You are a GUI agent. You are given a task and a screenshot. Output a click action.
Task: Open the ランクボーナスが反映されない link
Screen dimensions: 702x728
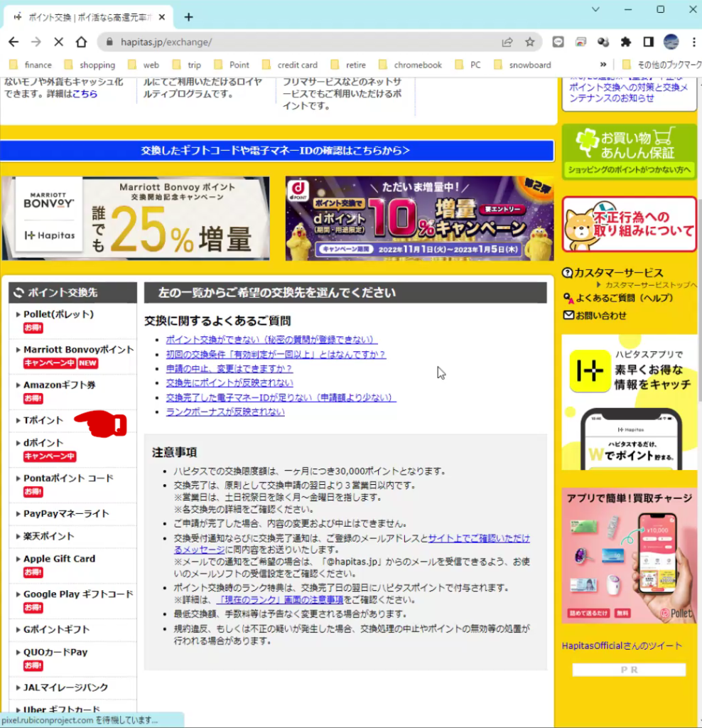pyautogui.click(x=225, y=412)
